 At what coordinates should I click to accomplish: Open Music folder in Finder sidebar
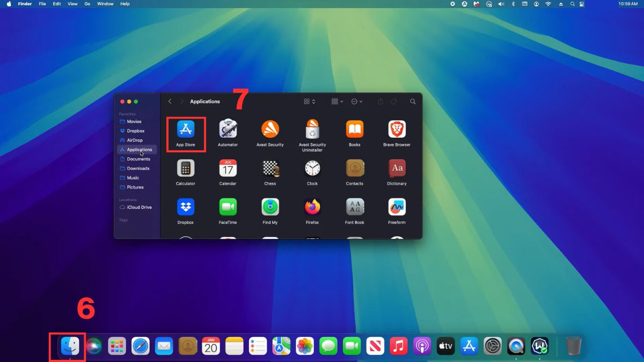coord(137,178)
